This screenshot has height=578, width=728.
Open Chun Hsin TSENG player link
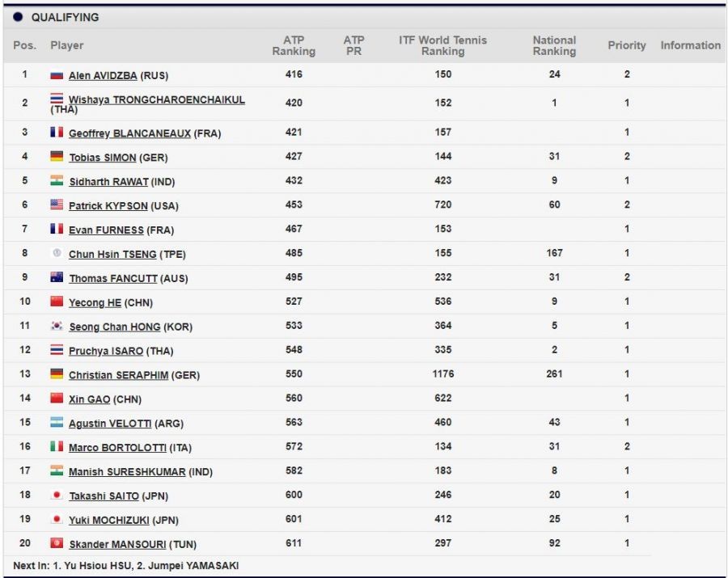(112, 254)
